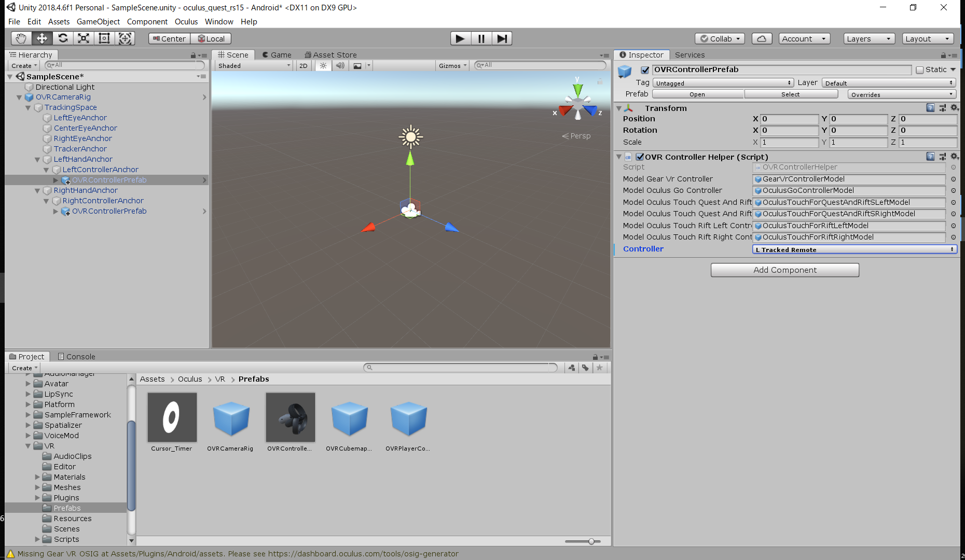Viewport: 965px width, 560px height.
Task: Toggle handle rotation Local button
Action: [211, 39]
